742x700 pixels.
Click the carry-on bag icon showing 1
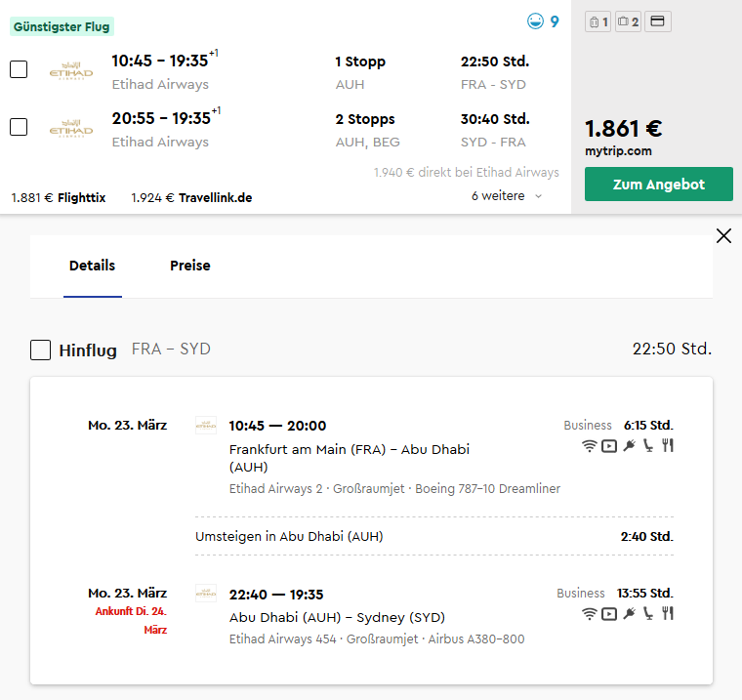pos(598,21)
